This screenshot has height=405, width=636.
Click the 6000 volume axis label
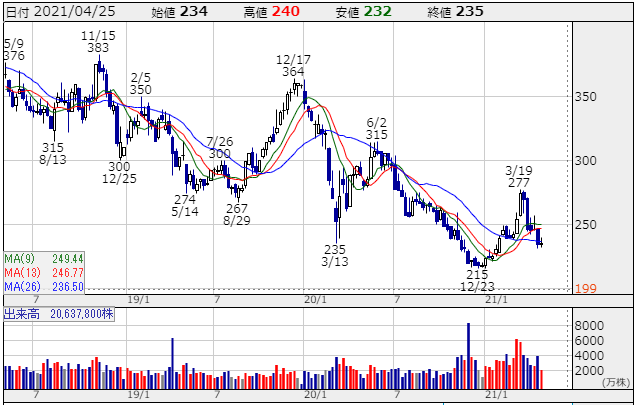(589, 340)
